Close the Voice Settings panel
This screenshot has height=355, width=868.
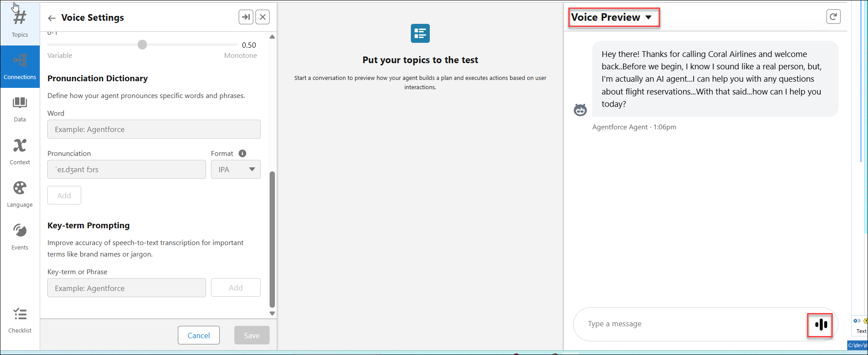point(263,17)
